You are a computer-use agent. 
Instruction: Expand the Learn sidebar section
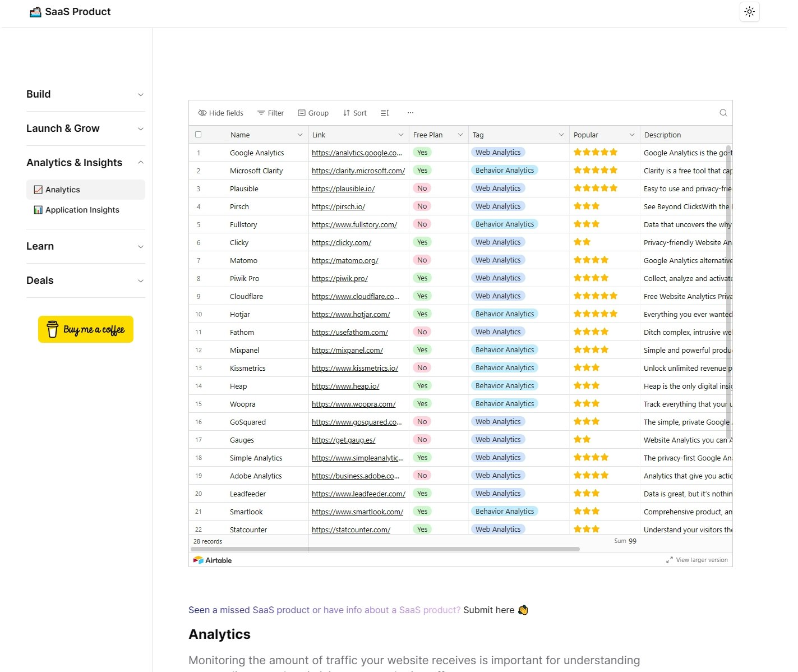(x=85, y=246)
